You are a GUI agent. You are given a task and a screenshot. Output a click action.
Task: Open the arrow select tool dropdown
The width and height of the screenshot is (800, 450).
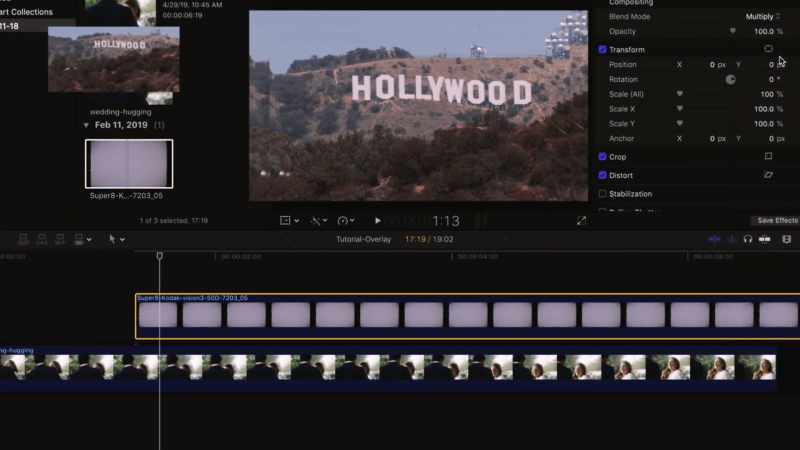116,239
